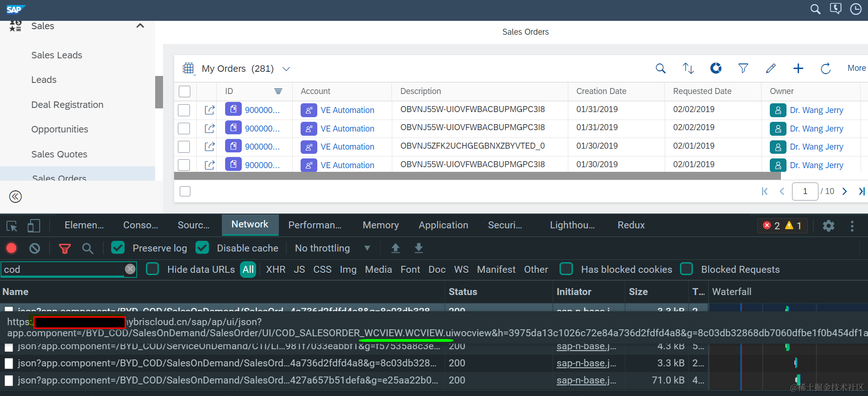Switch to Elements tab
868x396 pixels.
pyautogui.click(x=84, y=225)
